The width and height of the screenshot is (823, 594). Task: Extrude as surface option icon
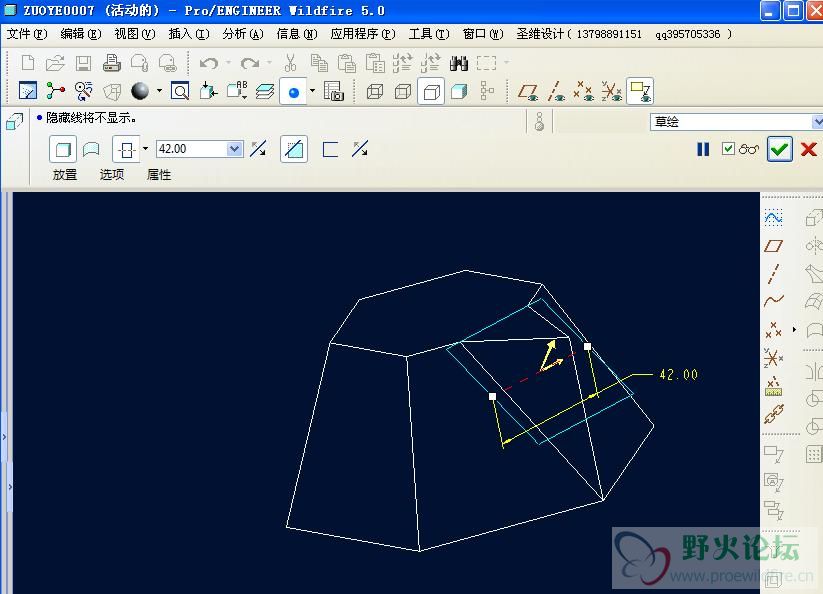click(91, 150)
